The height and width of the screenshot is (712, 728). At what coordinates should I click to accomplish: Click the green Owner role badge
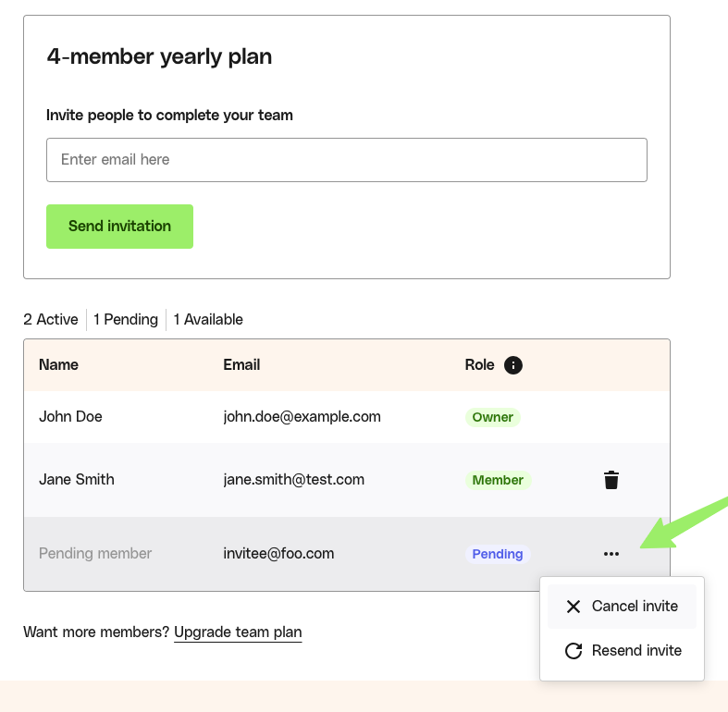coord(493,417)
